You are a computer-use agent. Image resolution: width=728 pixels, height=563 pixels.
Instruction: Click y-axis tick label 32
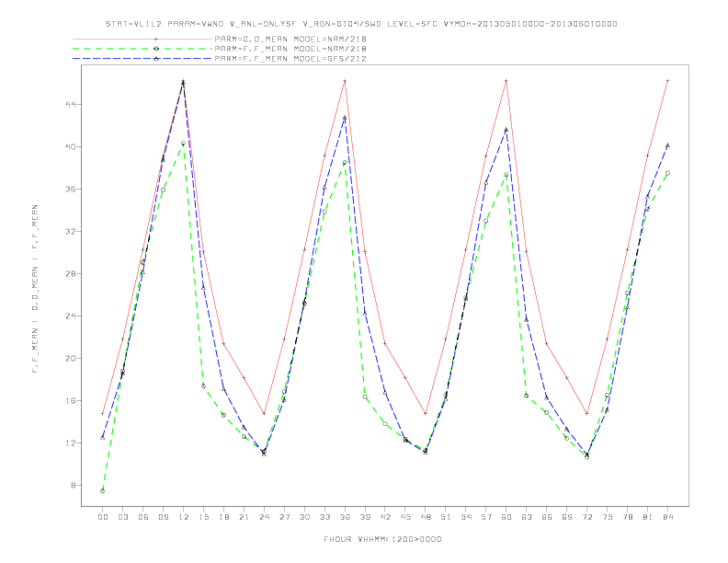point(70,231)
